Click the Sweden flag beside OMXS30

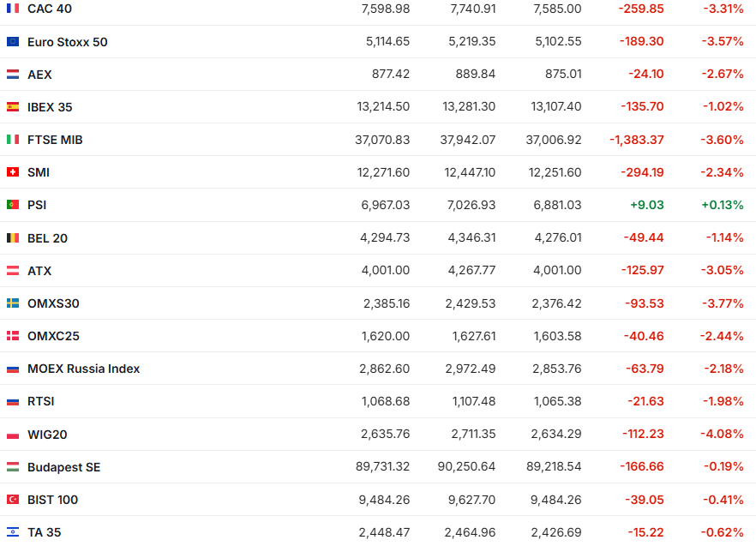tap(13, 303)
